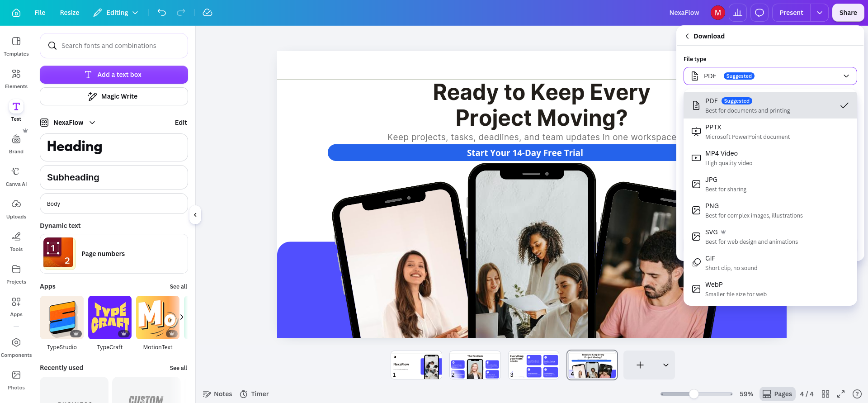This screenshot has height=403, width=868.
Task: Click the font search field
Action: (114, 46)
